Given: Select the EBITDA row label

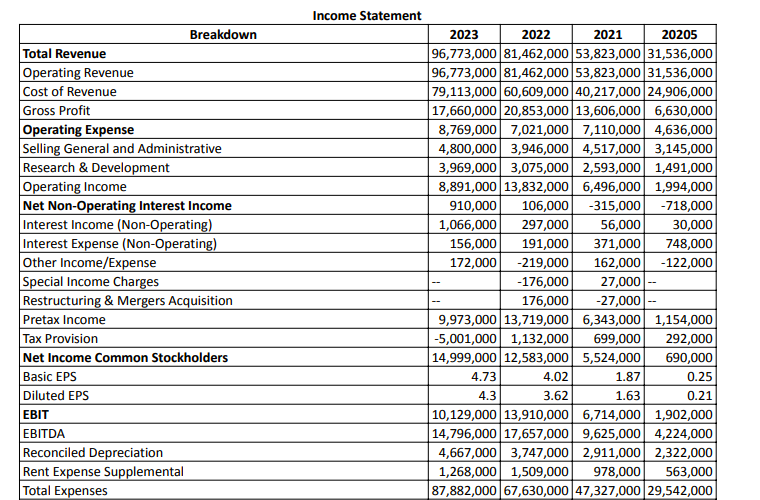Looking at the screenshot, I should pyautogui.click(x=43, y=434).
